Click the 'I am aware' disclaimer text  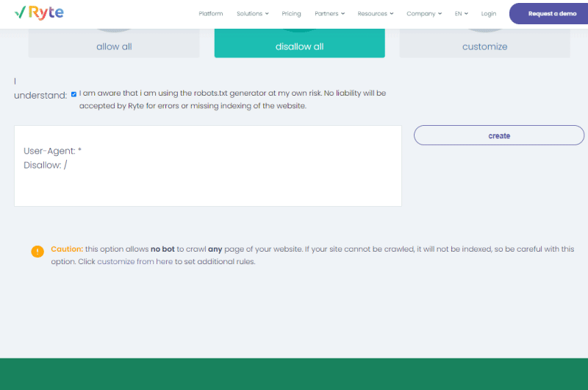(232, 99)
